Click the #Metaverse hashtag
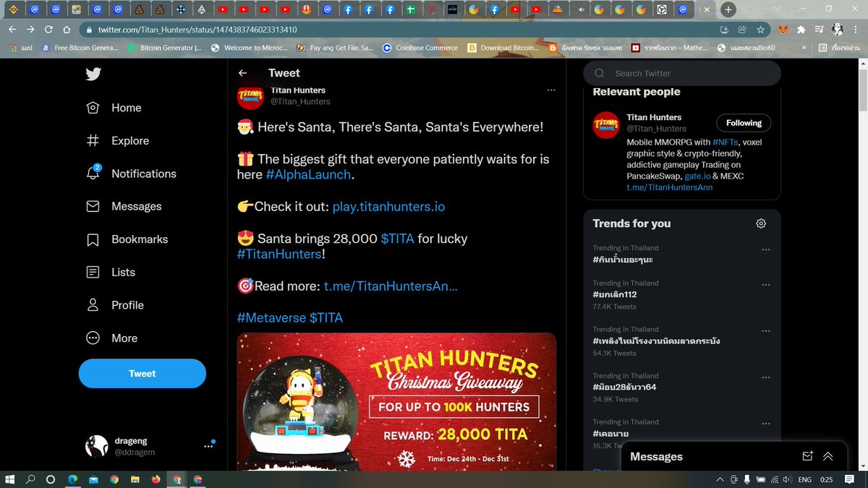868x488 pixels. coord(271,318)
